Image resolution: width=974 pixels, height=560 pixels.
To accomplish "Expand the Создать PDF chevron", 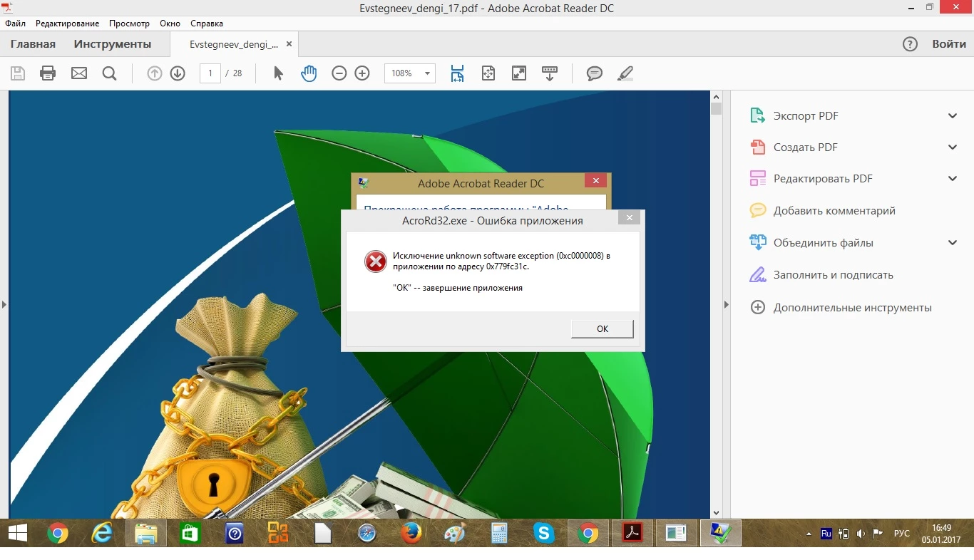I will tap(953, 147).
